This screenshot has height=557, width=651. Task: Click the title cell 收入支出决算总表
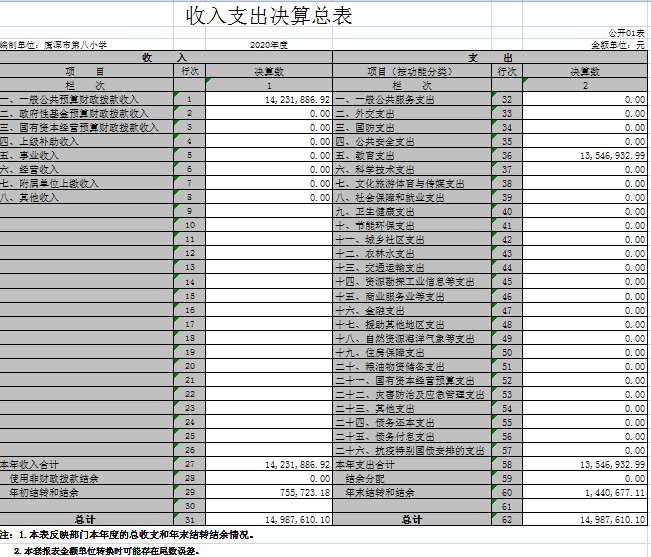point(269,16)
